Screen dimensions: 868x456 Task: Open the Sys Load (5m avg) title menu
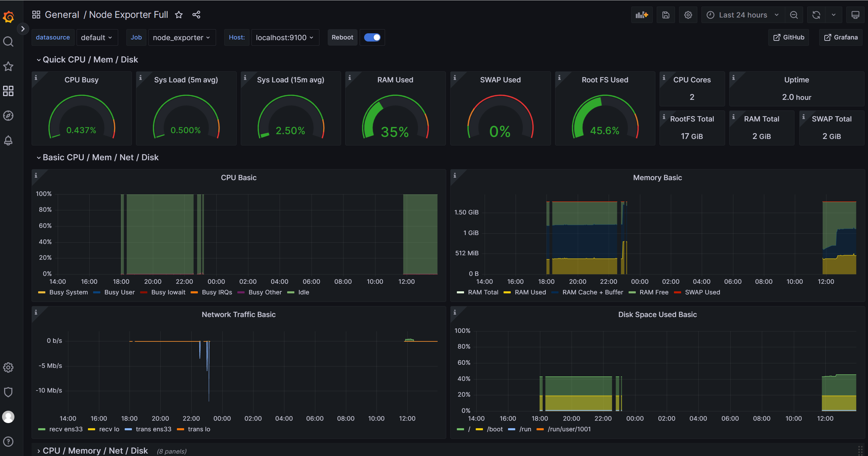186,80
